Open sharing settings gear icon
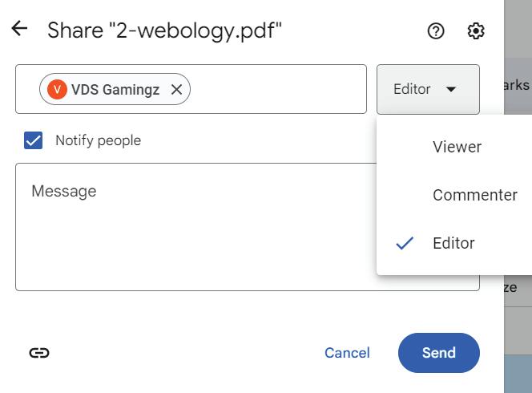 point(476,31)
